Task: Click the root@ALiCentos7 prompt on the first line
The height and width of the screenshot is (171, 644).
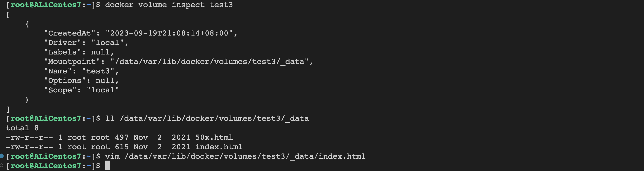Action: coord(45,5)
